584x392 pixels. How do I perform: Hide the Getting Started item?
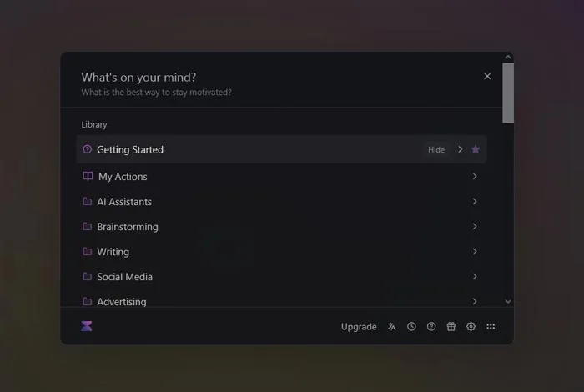pyautogui.click(x=436, y=150)
